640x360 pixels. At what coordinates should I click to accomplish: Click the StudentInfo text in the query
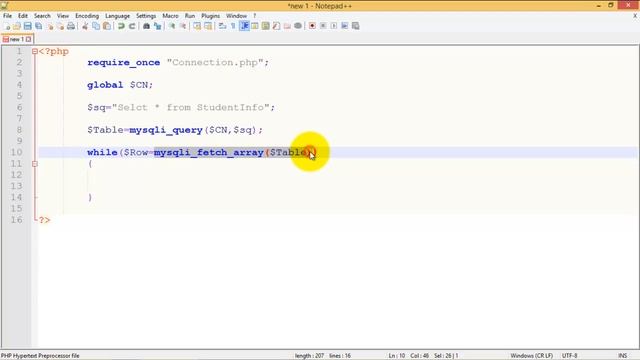click(x=231, y=107)
